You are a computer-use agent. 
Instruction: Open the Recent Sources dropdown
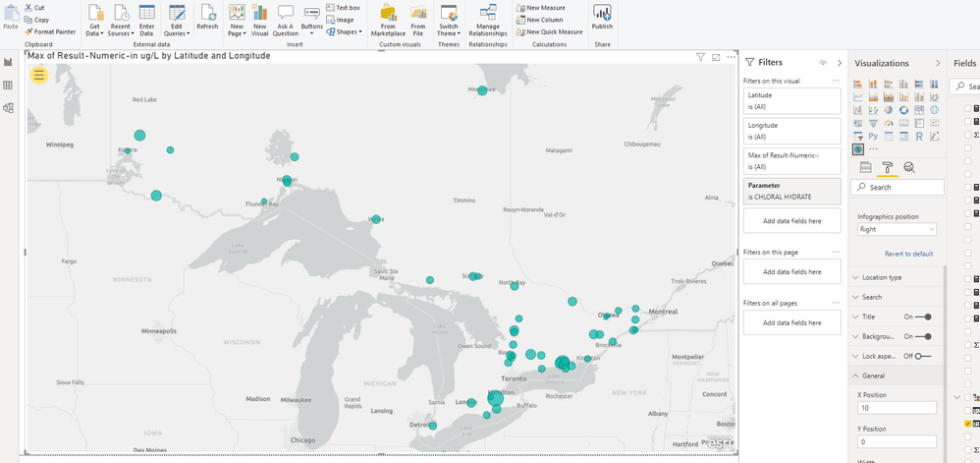120,20
